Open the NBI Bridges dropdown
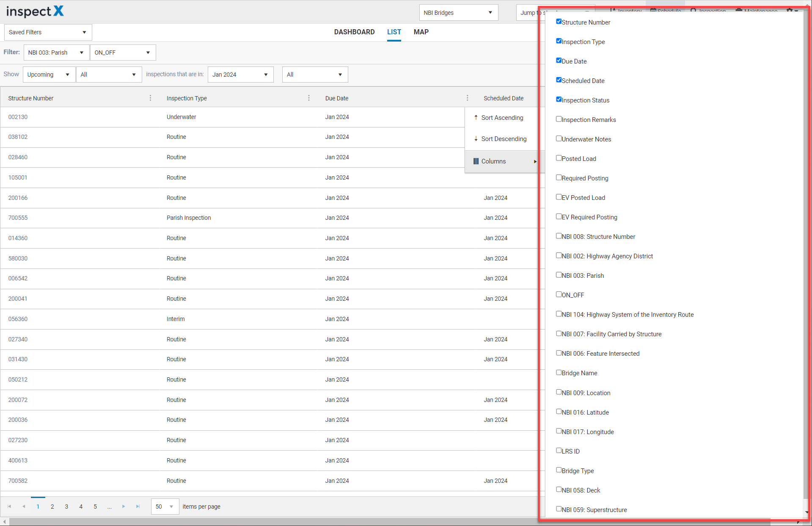This screenshot has width=812, height=526. pos(458,12)
